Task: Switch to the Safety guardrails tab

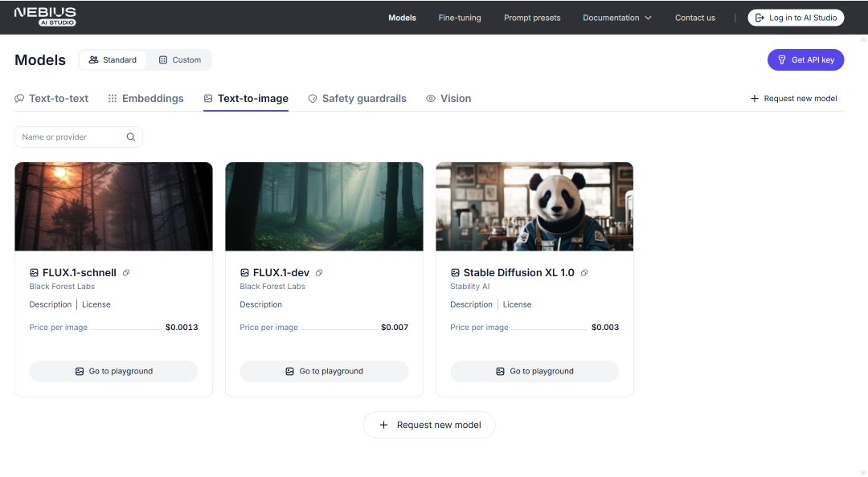Action: [x=357, y=99]
